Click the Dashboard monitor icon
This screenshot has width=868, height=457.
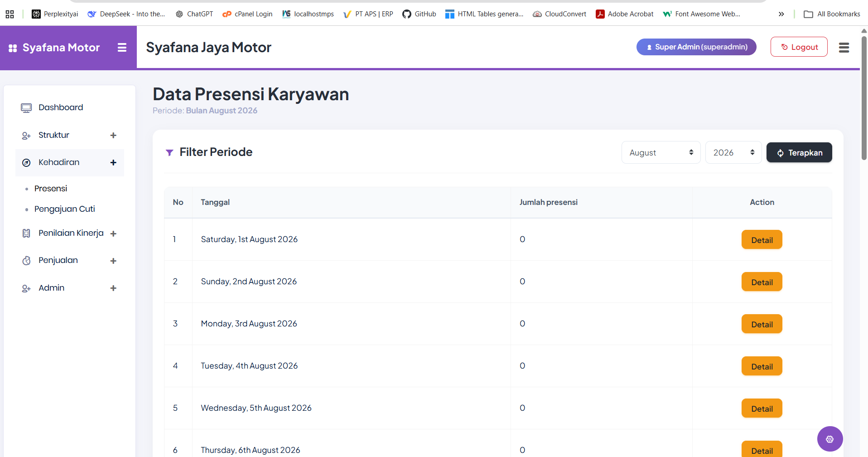pyautogui.click(x=26, y=108)
